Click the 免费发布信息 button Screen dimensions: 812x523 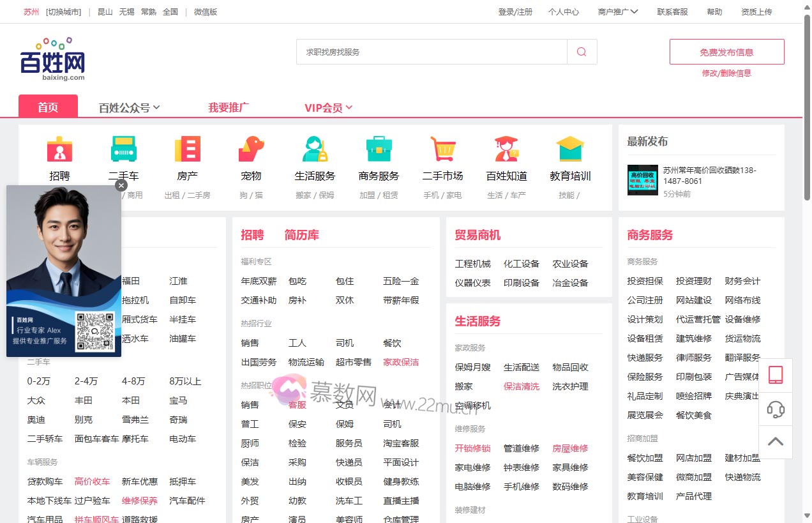click(x=726, y=51)
